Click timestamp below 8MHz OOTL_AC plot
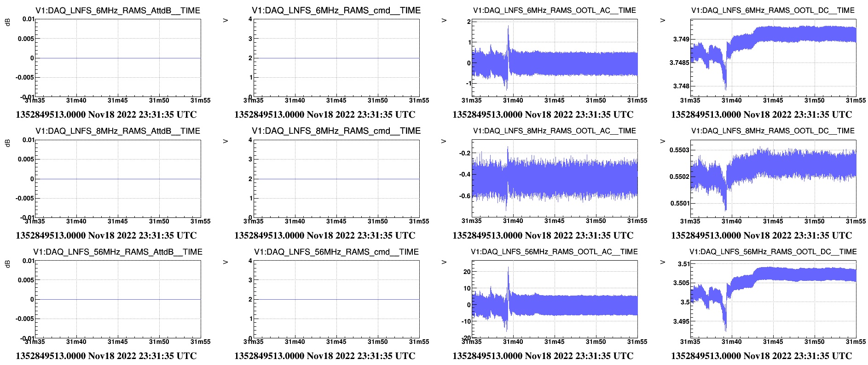868x365 pixels. [543, 235]
